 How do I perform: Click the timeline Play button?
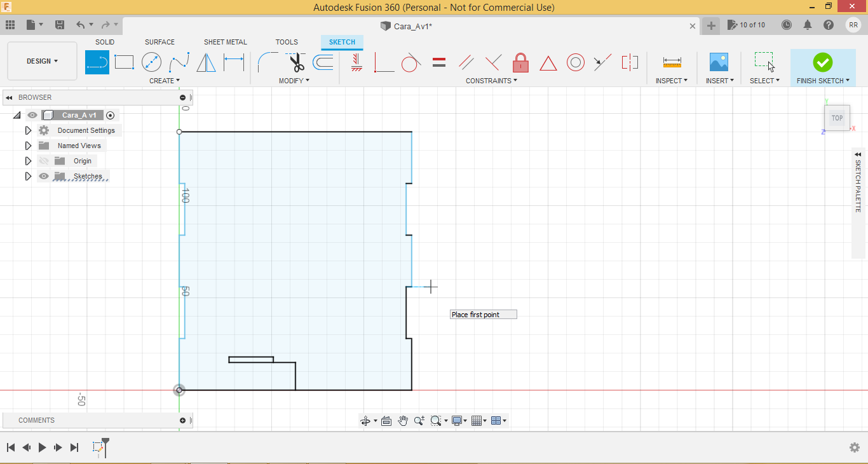[x=42, y=447]
